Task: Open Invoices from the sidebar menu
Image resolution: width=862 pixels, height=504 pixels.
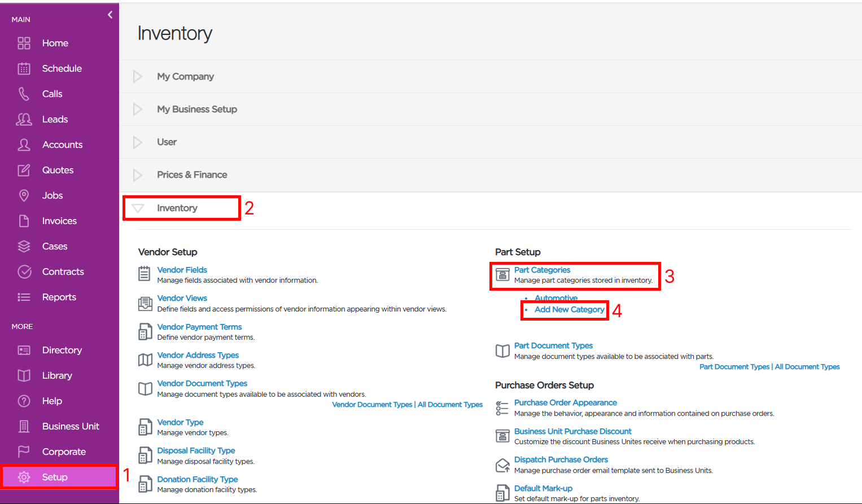Action: [x=59, y=221]
